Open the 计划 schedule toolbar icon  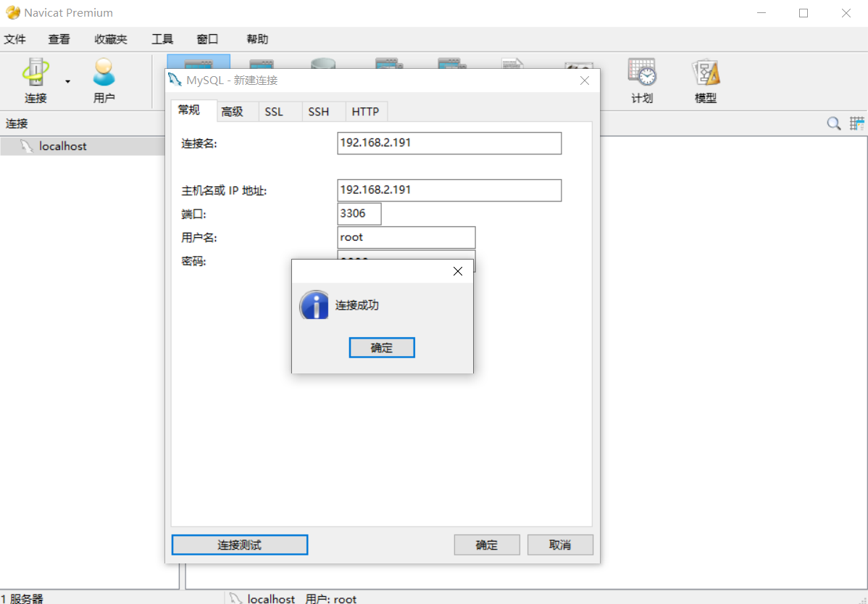(642, 81)
